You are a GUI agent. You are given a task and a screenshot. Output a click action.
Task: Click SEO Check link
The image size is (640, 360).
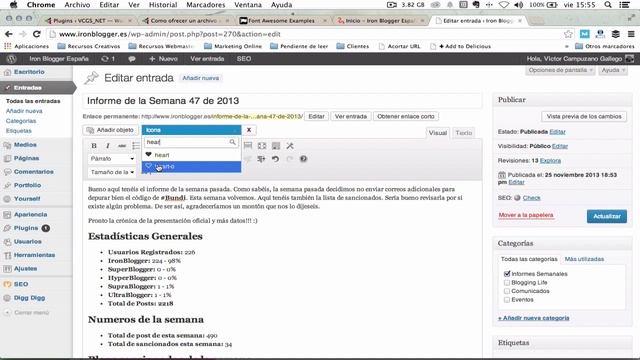coord(531,198)
